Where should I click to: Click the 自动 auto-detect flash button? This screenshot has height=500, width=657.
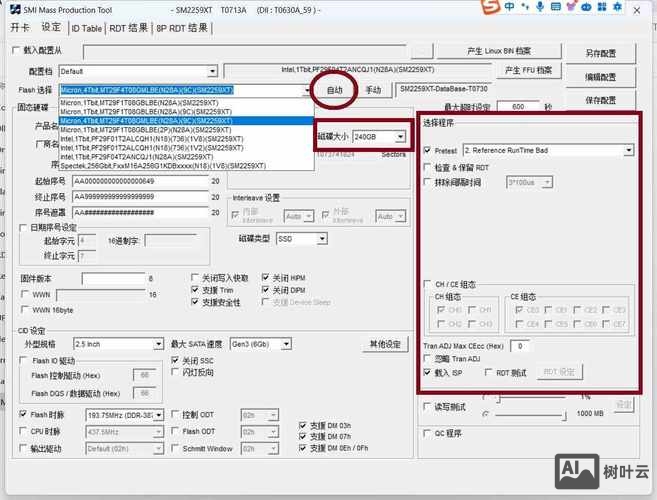pos(334,90)
